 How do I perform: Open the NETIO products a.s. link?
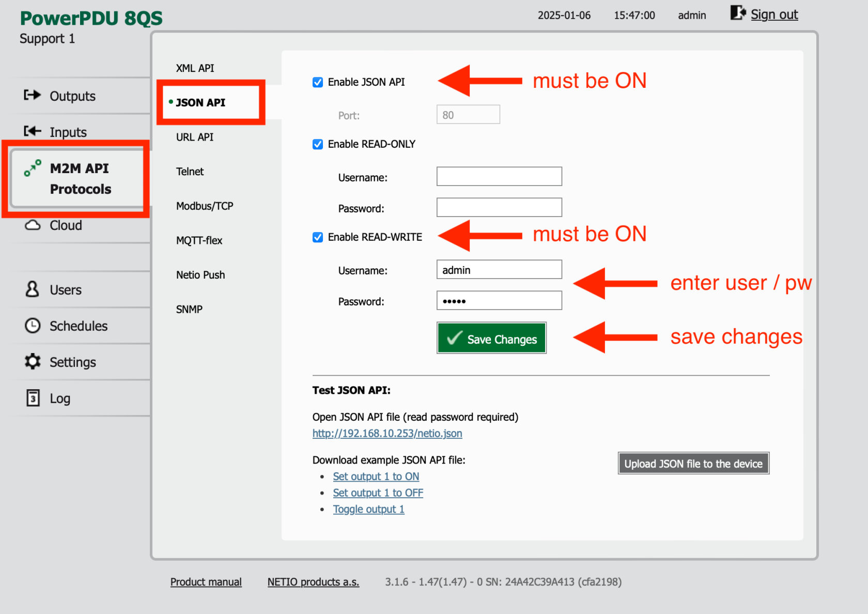tap(313, 582)
